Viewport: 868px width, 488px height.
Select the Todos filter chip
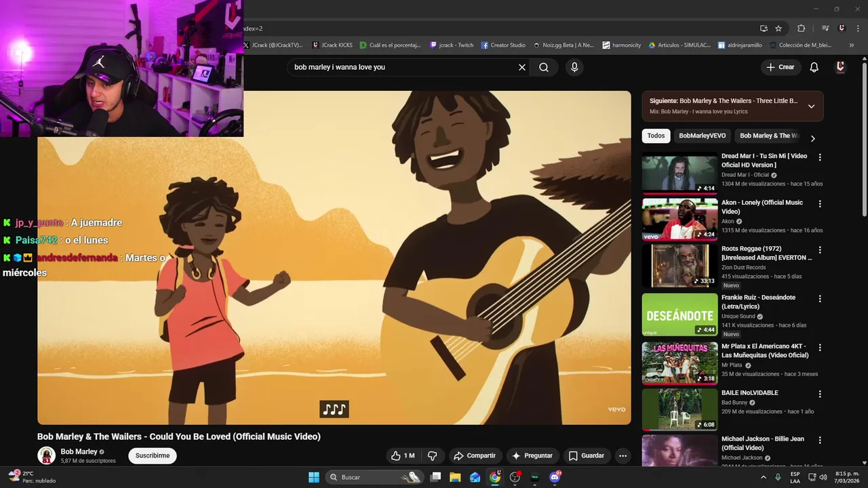[656, 136]
